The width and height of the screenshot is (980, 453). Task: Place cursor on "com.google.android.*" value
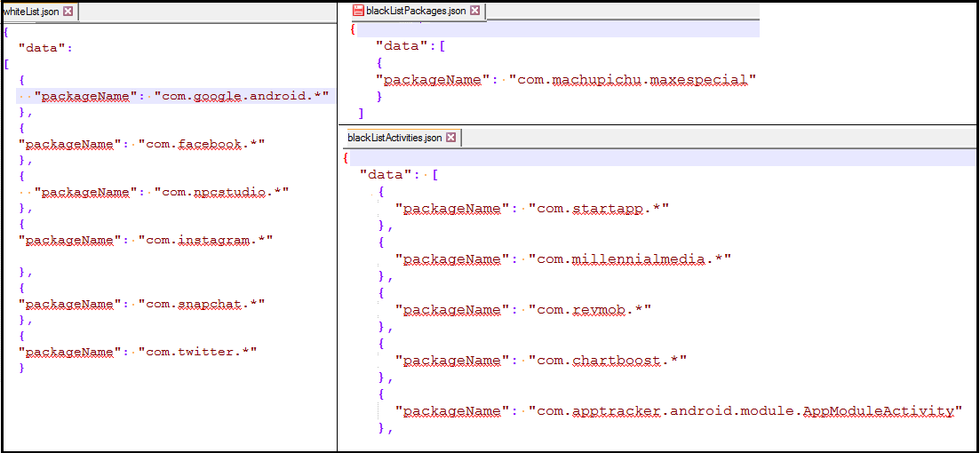pyautogui.click(x=242, y=96)
